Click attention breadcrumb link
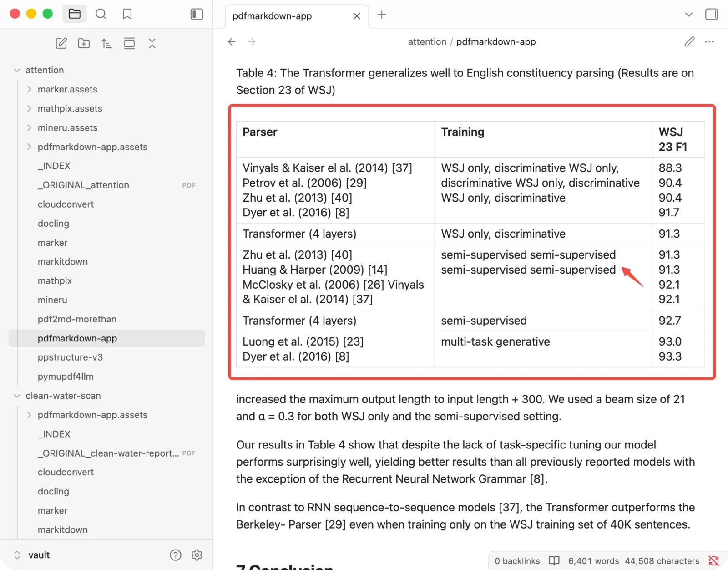 427,41
